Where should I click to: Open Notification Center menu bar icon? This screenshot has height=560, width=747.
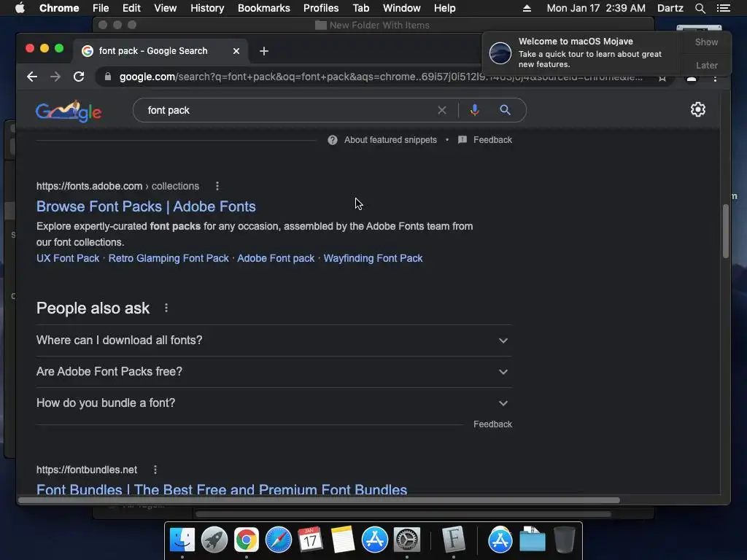[x=723, y=8]
